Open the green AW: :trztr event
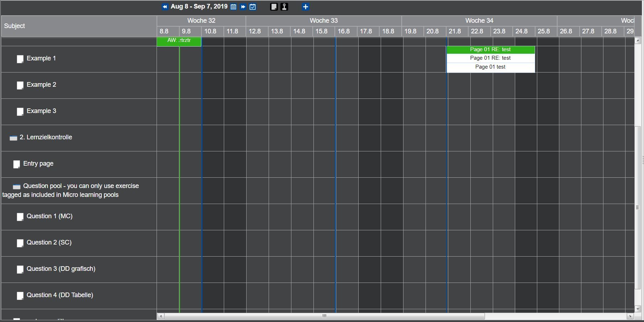Screen dimensions: 644x322 coord(179,41)
